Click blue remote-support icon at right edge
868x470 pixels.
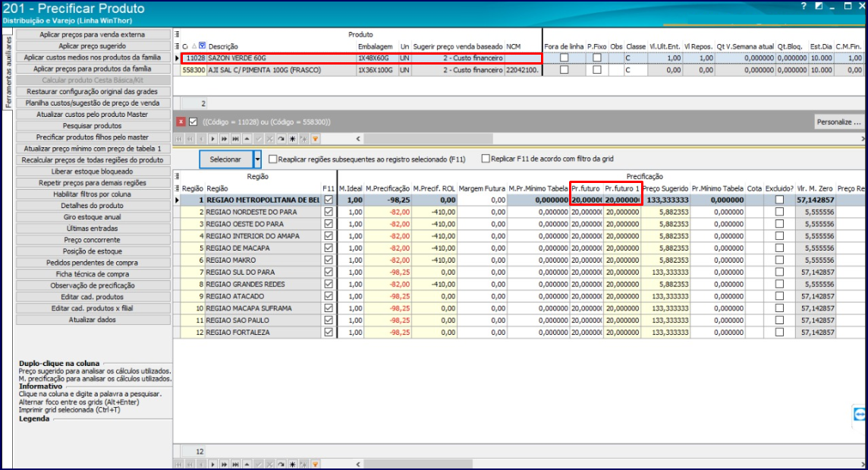860,415
